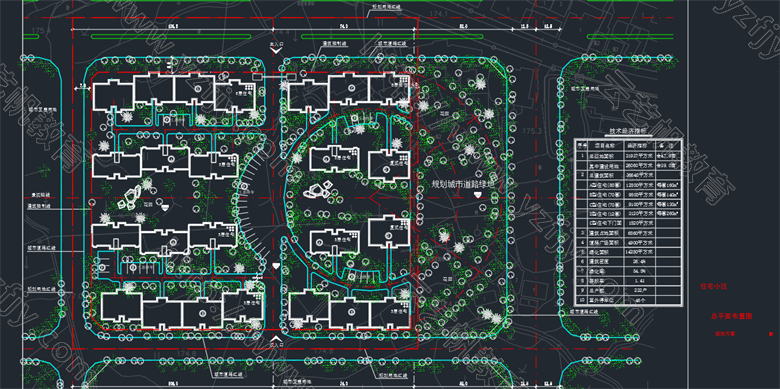Viewport: 780px width, 389px height.
Task: Click the 序号 header cell
Action: pyautogui.click(x=582, y=145)
